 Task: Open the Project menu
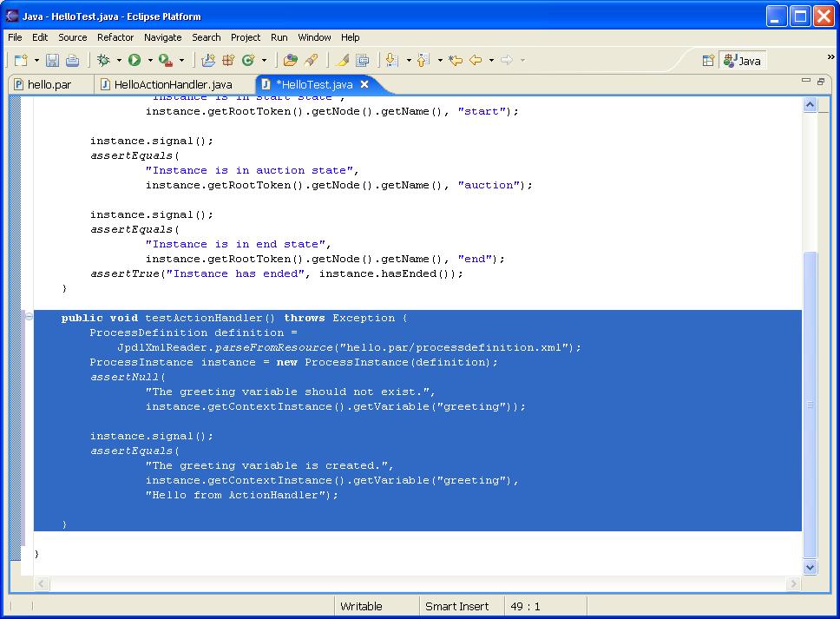[246, 37]
